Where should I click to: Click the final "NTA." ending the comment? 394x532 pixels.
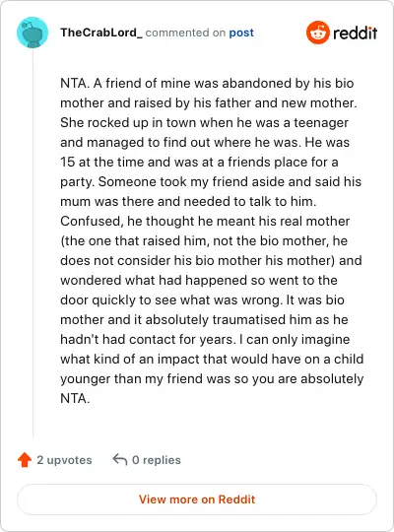(75, 398)
